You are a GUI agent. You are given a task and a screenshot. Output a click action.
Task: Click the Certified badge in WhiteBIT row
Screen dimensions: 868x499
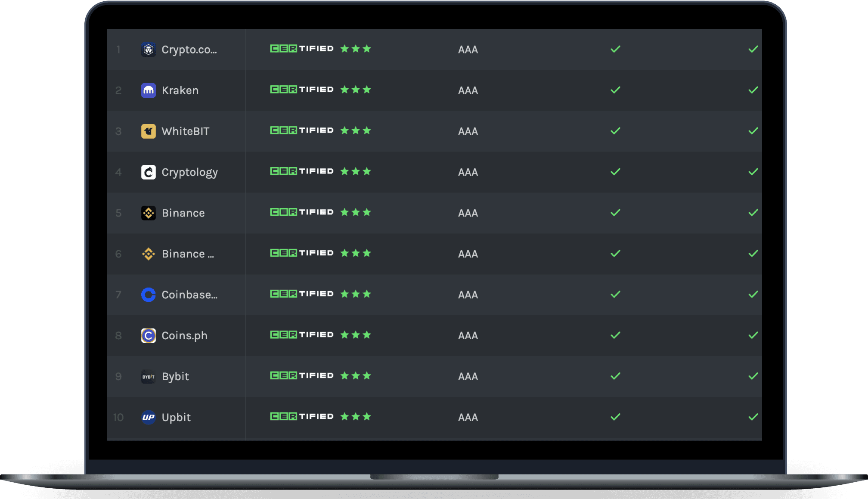[x=302, y=130]
